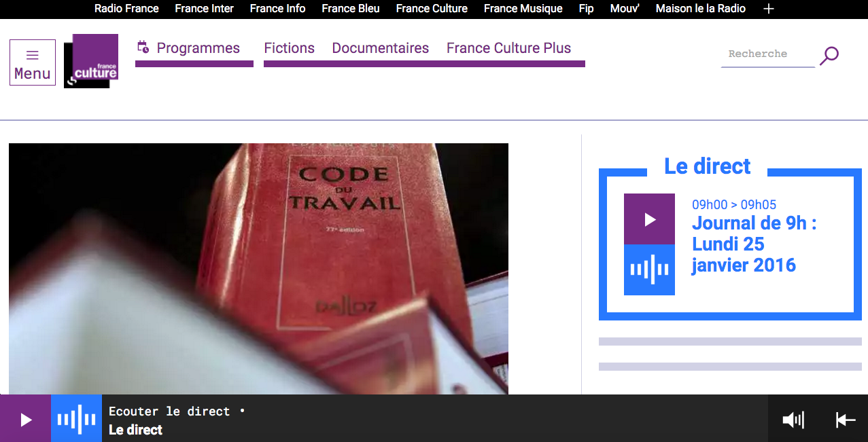Open the Journal de 9h headline
Screen dimensions: 868x442
click(x=753, y=244)
